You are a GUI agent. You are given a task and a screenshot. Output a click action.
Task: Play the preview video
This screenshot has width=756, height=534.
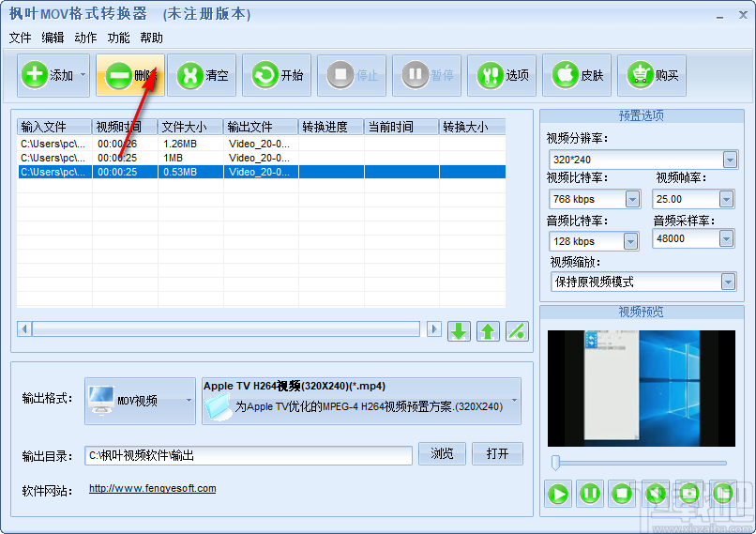click(558, 494)
